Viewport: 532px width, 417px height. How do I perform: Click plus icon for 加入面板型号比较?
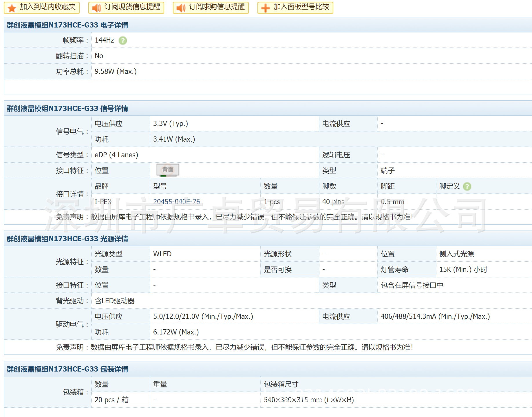tap(265, 8)
